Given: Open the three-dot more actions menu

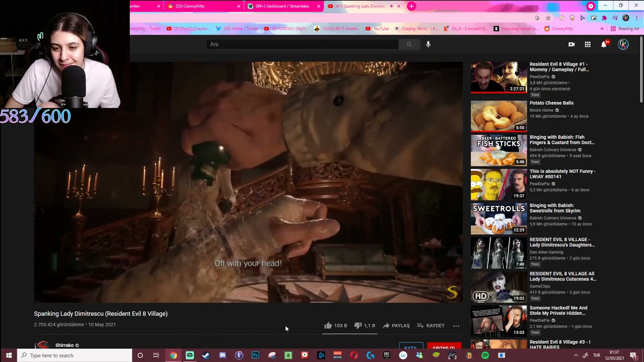Looking at the screenshot, I should click(x=456, y=326).
